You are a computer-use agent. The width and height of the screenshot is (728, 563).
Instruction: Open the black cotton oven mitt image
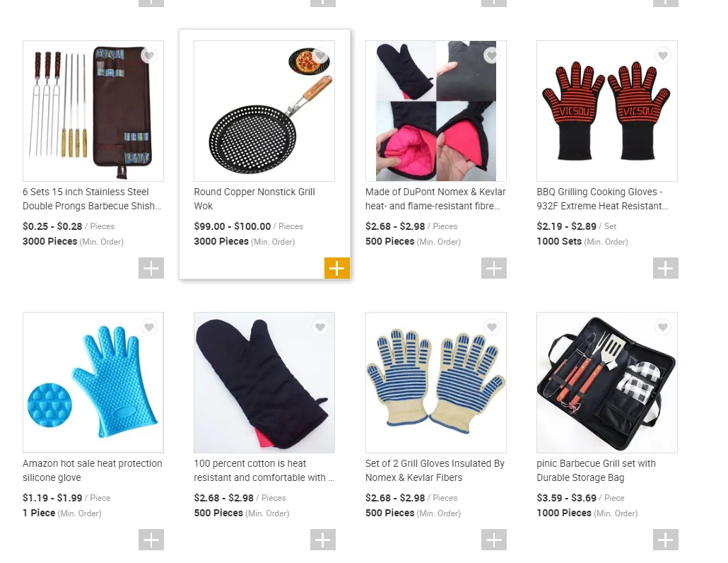(264, 383)
